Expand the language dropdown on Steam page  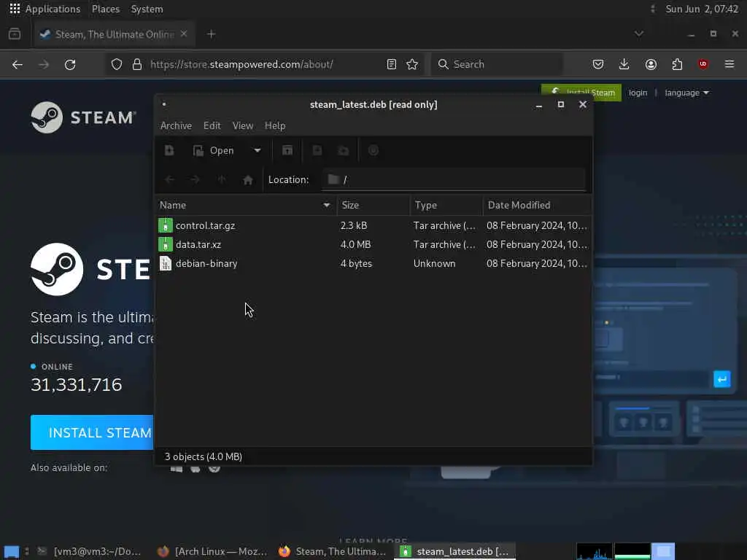coord(686,93)
